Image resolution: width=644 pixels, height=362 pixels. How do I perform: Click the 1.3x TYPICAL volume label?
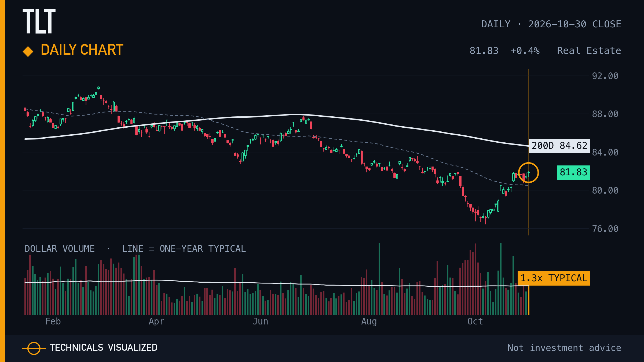(554, 278)
